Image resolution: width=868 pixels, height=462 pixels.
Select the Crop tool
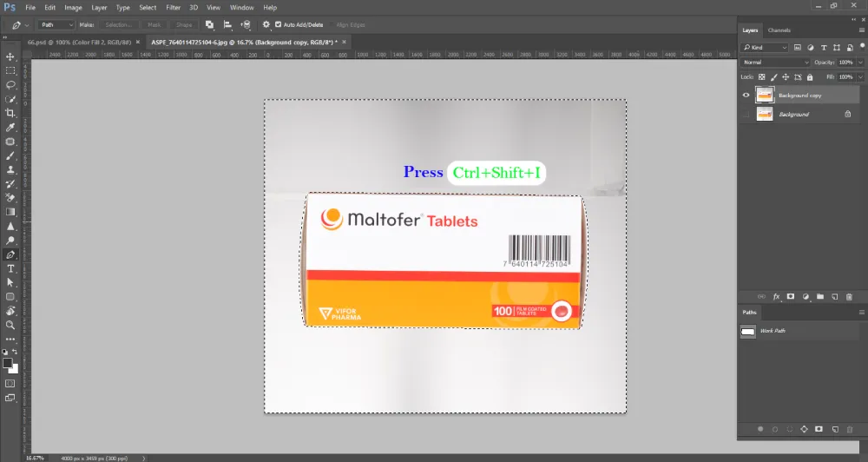[10, 113]
